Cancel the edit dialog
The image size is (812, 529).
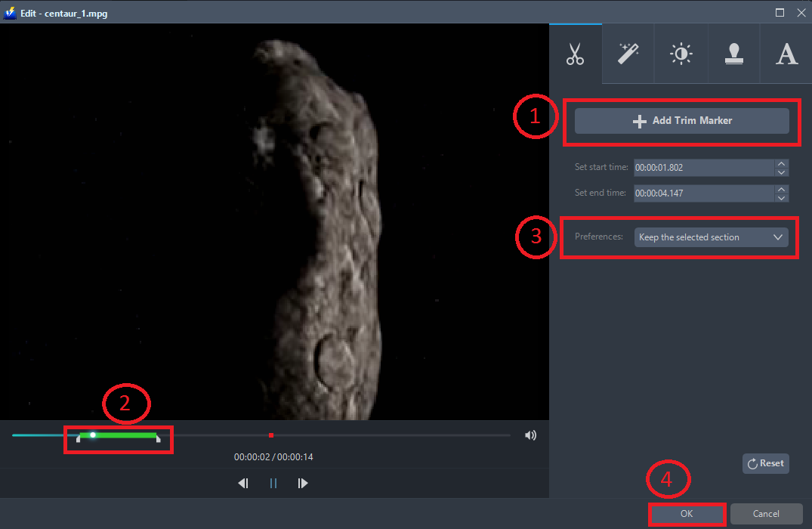click(x=765, y=514)
